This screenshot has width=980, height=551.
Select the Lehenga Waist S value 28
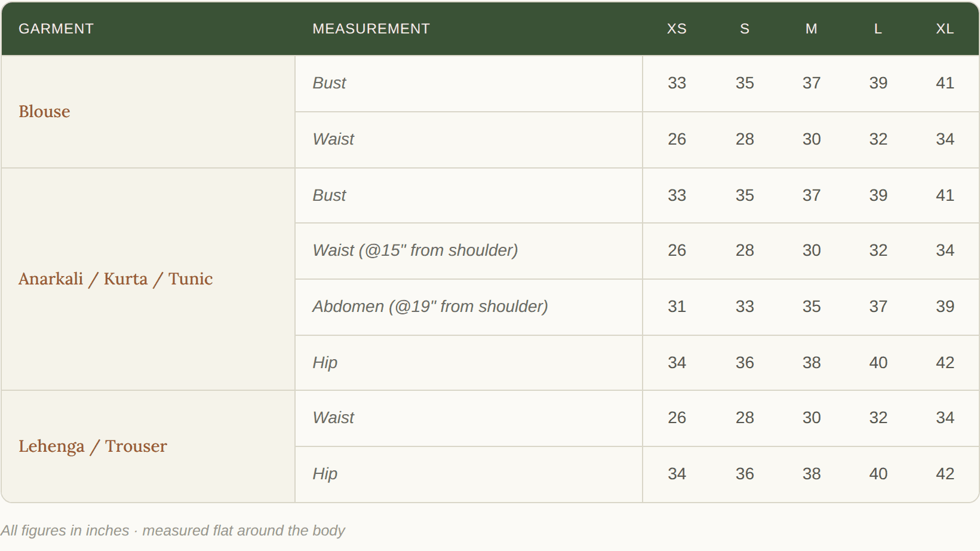coord(745,418)
